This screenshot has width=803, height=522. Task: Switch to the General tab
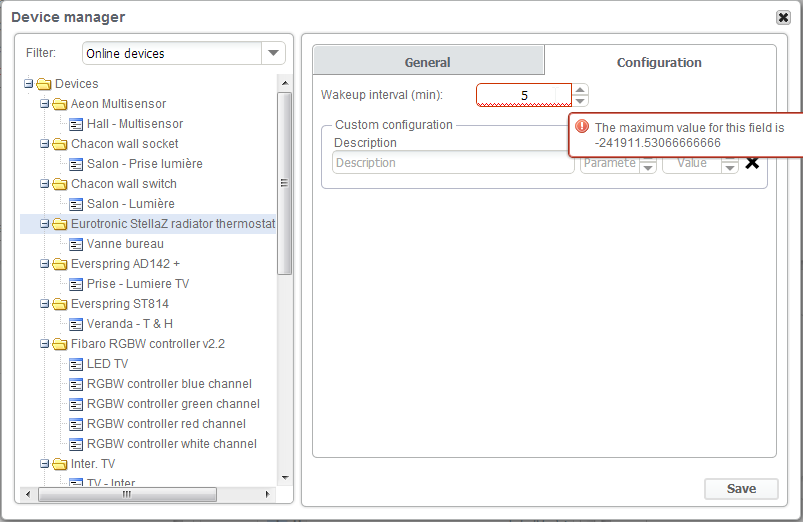coord(427,62)
